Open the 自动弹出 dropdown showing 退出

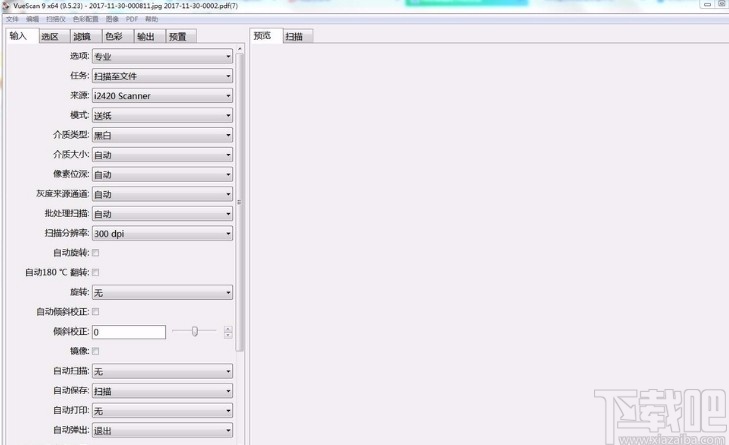(x=162, y=430)
